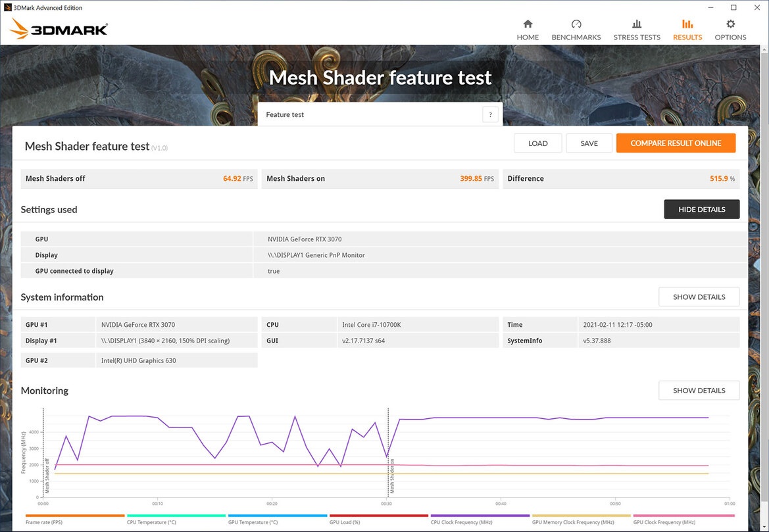Click Intel Core i7-10700K CPU value

click(371, 325)
